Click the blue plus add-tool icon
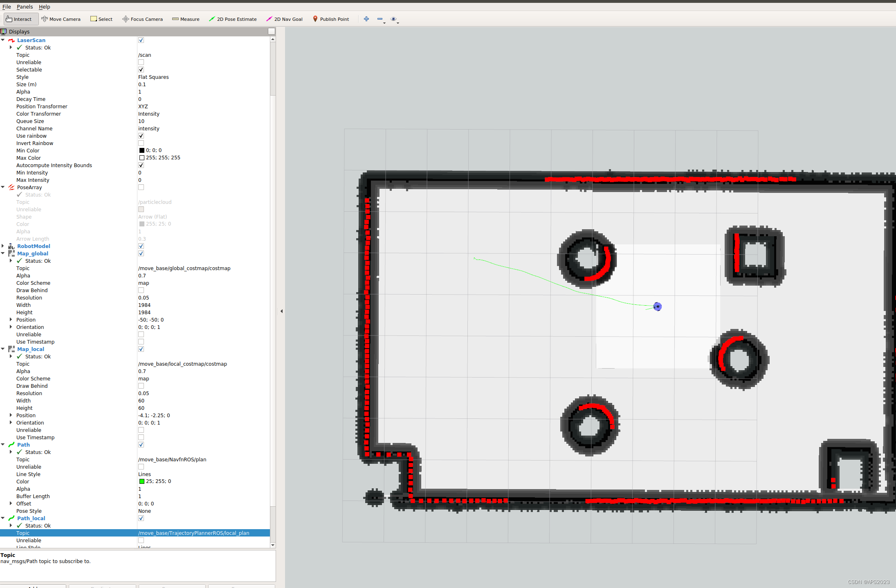The height and width of the screenshot is (588, 896). tap(366, 19)
